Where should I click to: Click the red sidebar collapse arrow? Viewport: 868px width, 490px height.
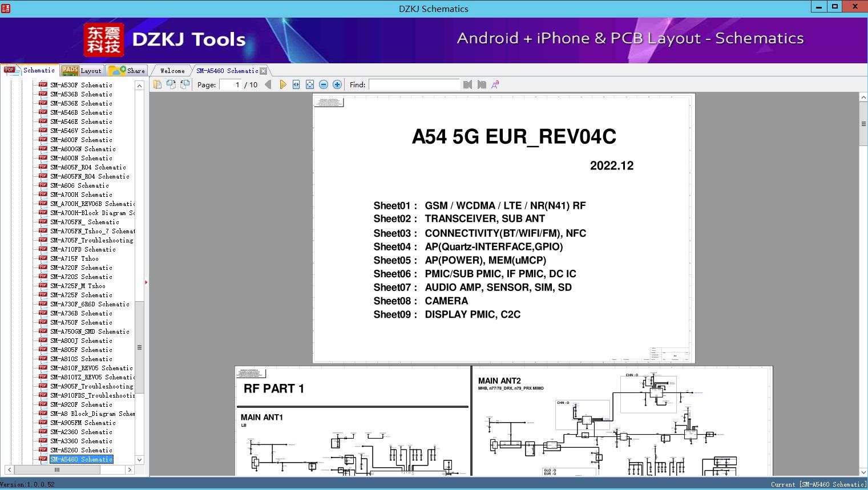click(x=146, y=282)
